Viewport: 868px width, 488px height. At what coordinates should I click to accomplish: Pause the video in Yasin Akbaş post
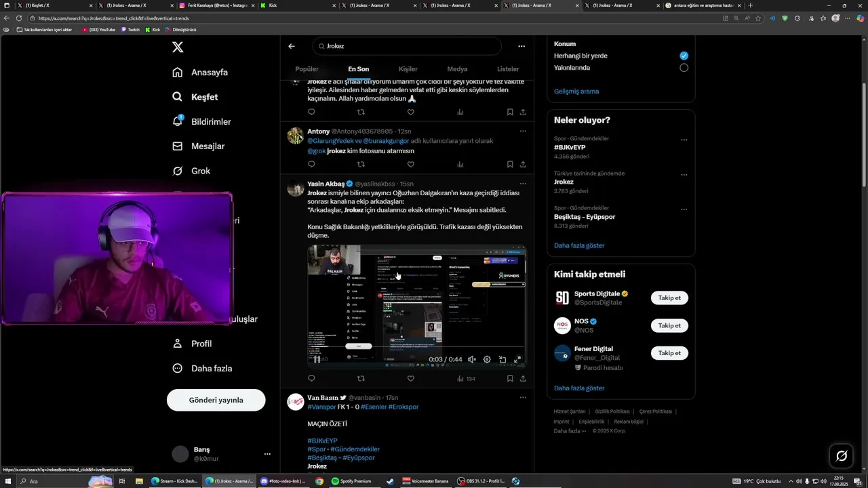tap(317, 360)
